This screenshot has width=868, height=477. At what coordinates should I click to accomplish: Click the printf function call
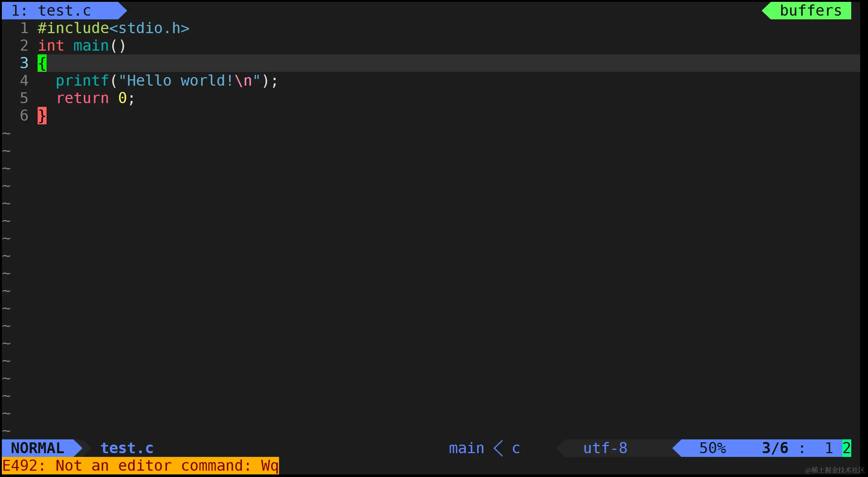[x=82, y=81]
